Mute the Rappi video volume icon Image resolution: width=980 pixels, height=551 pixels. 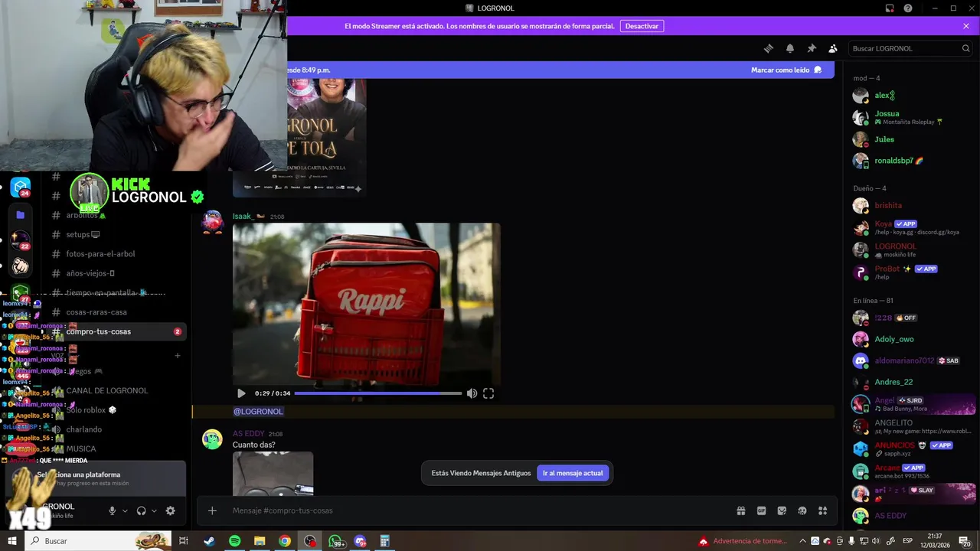tap(472, 393)
